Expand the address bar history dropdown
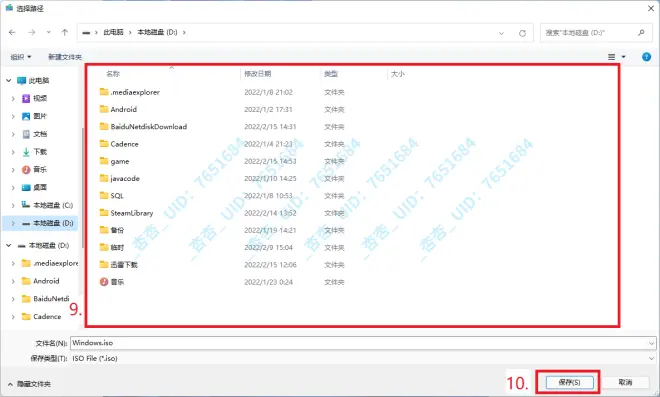This screenshot has width=660, height=397. point(501,33)
